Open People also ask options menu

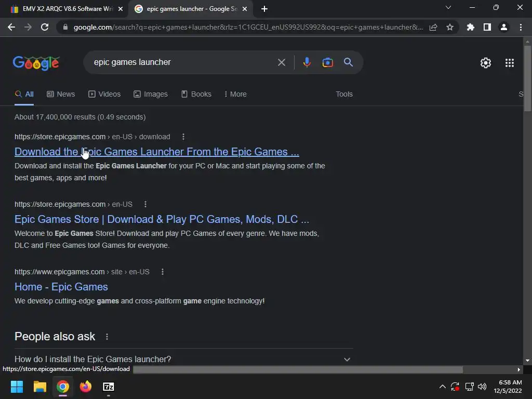pyautogui.click(x=107, y=337)
